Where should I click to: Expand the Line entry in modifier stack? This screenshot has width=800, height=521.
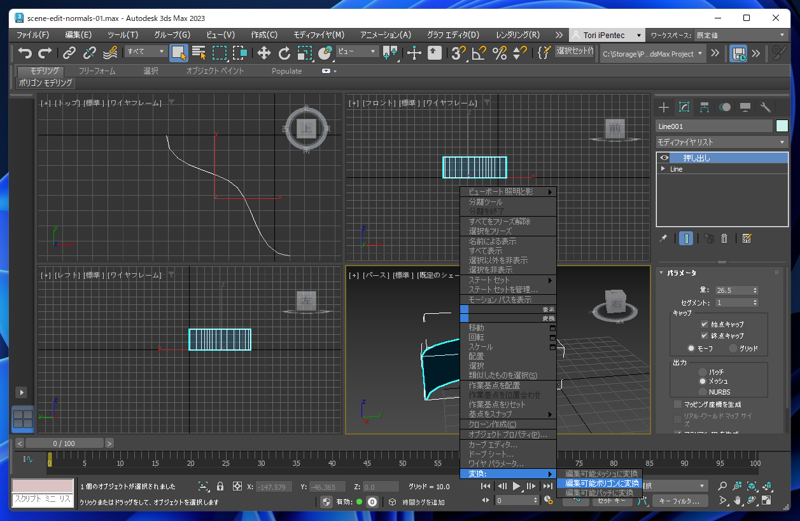point(663,169)
